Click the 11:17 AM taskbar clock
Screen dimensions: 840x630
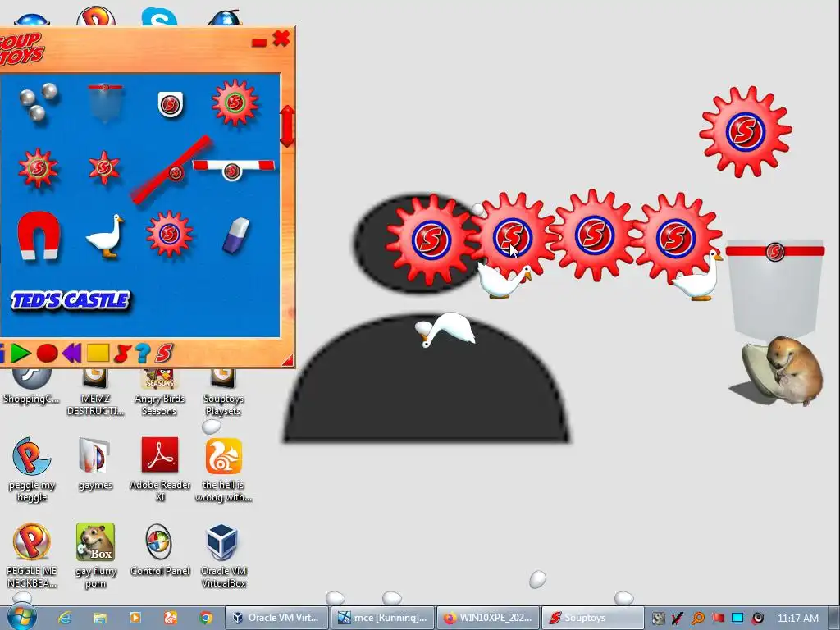click(x=798, y=618)
